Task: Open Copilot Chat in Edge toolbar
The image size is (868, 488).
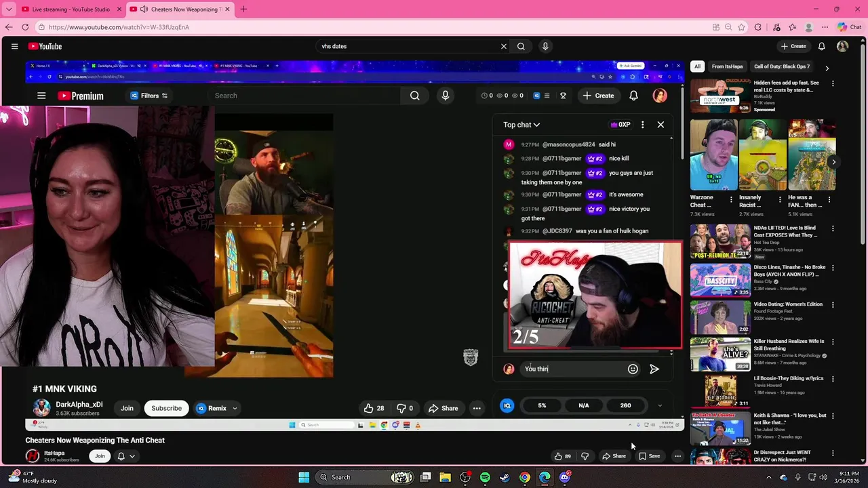Action: (849, 27)
